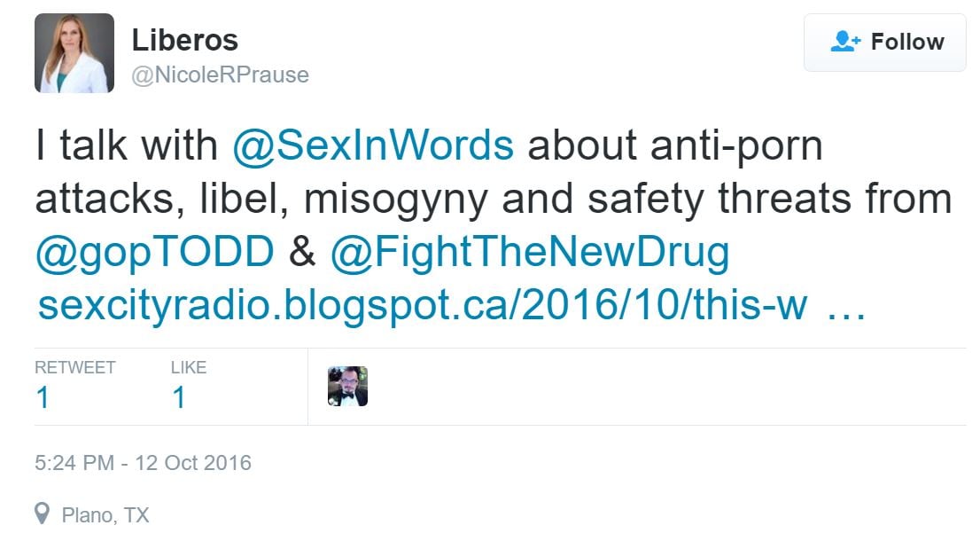View the like count number
This screenshot has width=980, height=541.
tap(178, 397)
